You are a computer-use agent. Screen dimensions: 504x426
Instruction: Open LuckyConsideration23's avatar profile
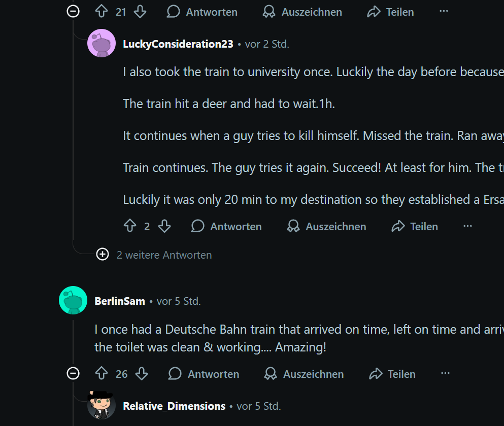(x=102, y=44)
